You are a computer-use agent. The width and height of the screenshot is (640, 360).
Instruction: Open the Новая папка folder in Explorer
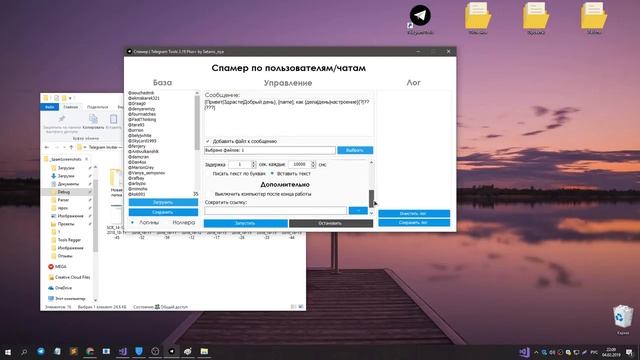[116, 182]
